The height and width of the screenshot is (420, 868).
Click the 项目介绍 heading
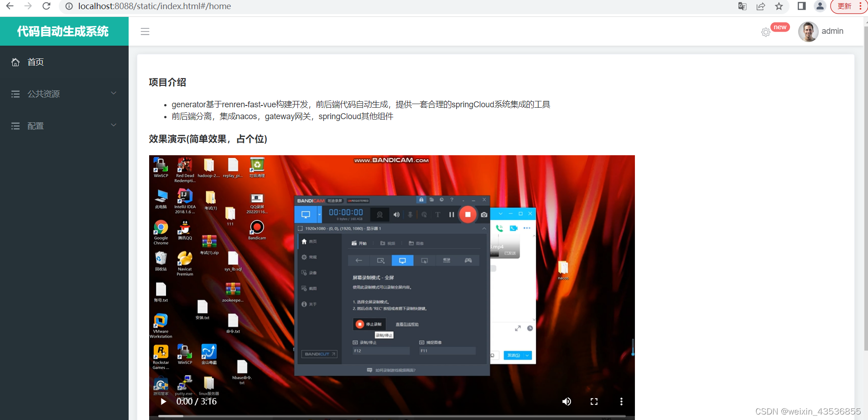[167, 82]
